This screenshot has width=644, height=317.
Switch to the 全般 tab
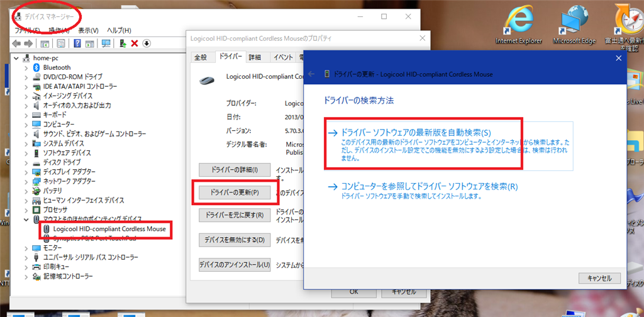(x=201, y=57)
